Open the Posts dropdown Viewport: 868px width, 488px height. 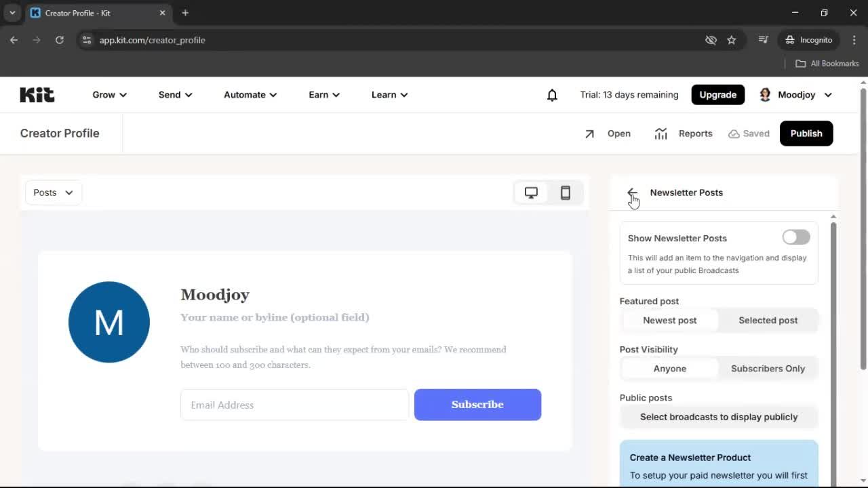[53, 192]
